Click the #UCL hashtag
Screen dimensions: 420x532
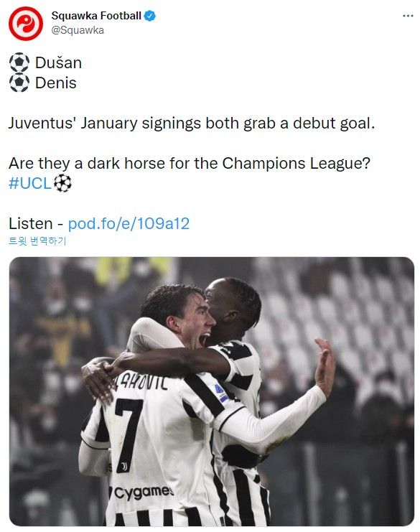[30, 183]
